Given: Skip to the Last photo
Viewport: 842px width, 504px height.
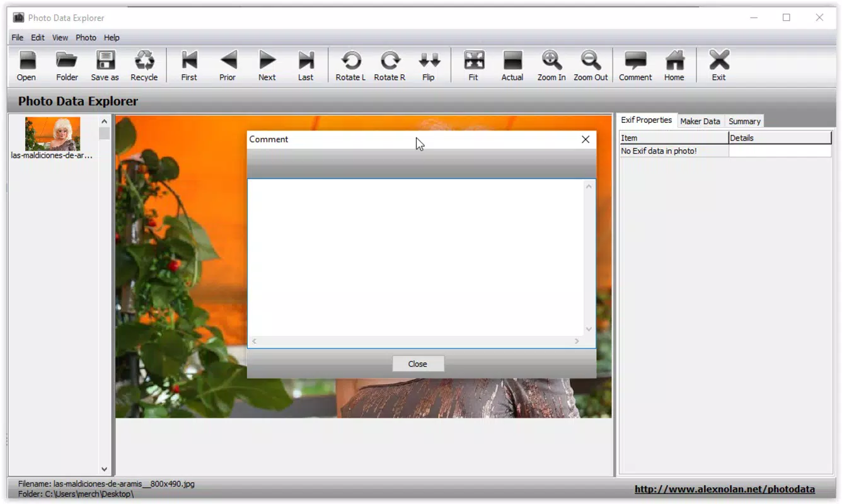Looking at the screenshot, I should 306,66.
